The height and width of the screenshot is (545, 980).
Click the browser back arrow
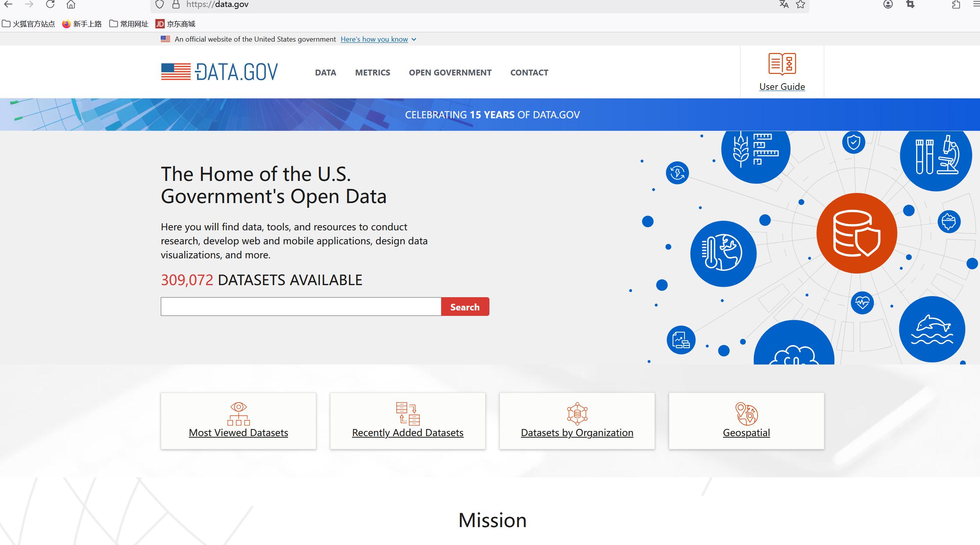[8, 4]
